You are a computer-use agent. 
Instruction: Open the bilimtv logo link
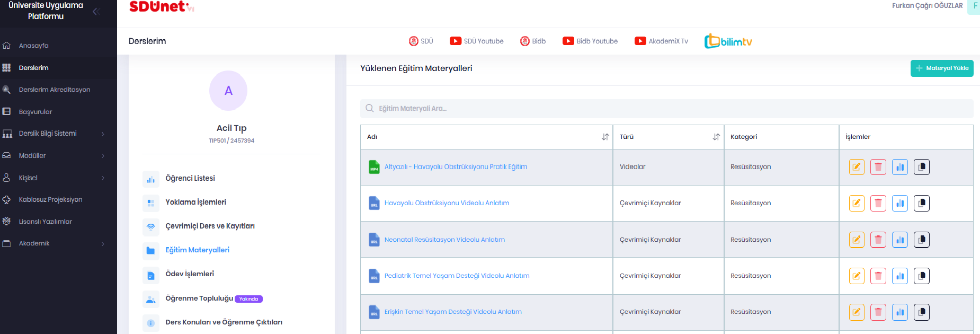728,41
